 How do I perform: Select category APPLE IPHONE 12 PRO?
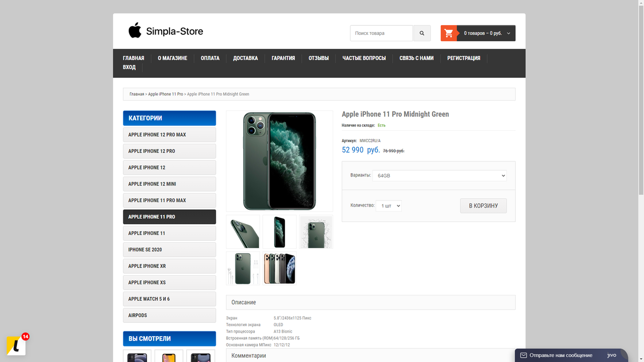point(169,151)
